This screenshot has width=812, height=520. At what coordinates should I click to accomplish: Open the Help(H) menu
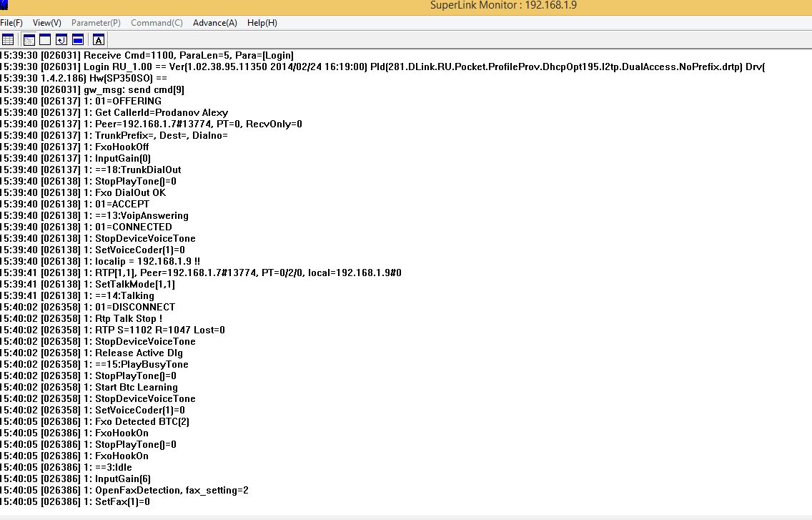click(262, 23)
